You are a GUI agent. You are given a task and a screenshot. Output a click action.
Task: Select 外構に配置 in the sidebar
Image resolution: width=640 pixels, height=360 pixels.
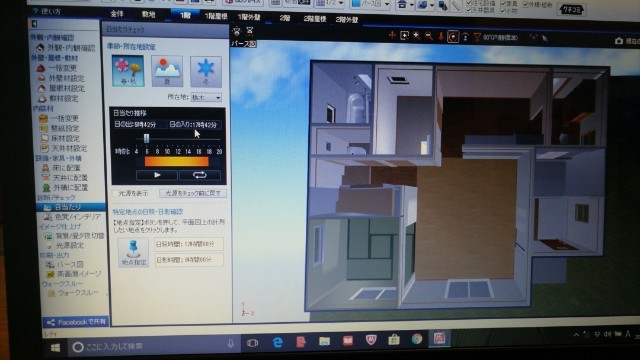65,187
